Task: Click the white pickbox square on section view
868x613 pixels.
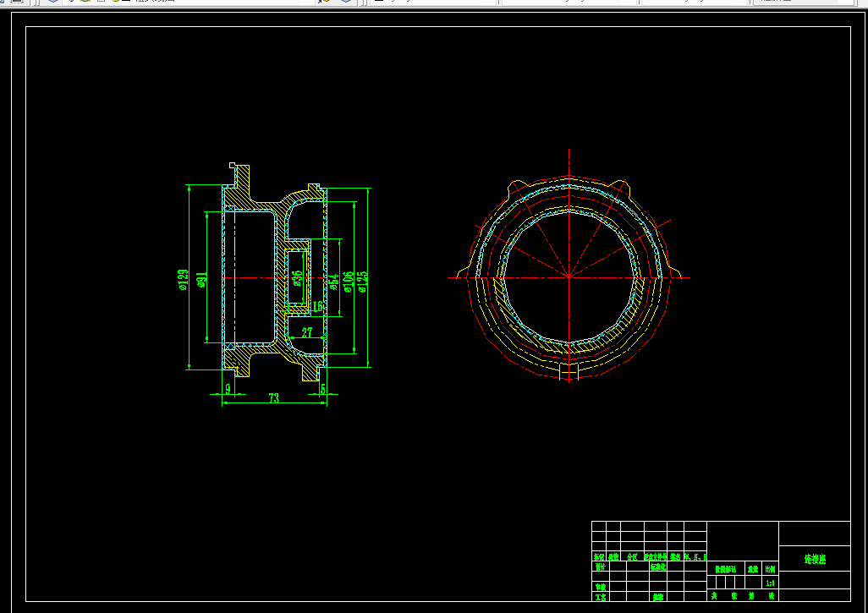Action: (x=232, y=165)
